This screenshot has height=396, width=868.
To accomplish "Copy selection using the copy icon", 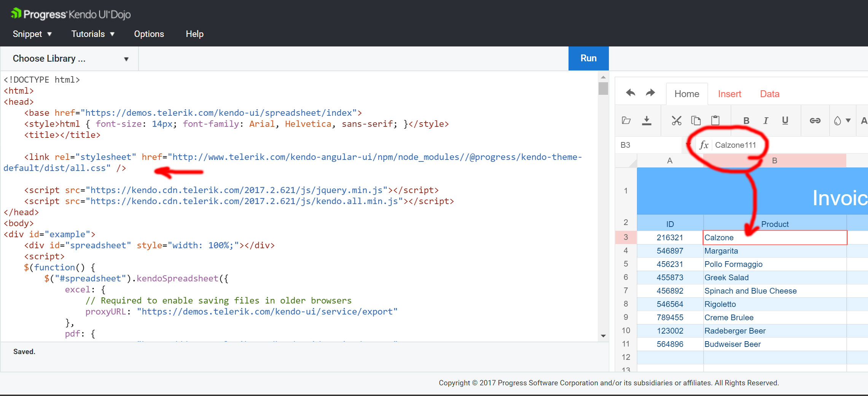I will 696,121.
